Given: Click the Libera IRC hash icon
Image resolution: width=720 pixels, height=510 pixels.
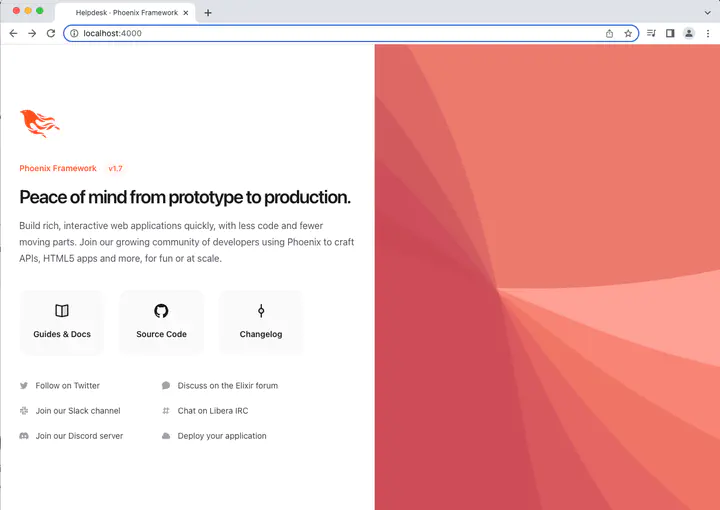Looking at the screenshot, I should click(166, 411).
